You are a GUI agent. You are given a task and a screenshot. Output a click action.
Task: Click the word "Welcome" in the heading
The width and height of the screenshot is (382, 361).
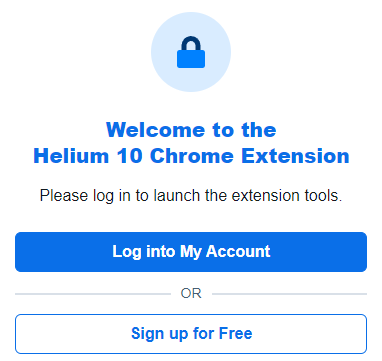156,130
